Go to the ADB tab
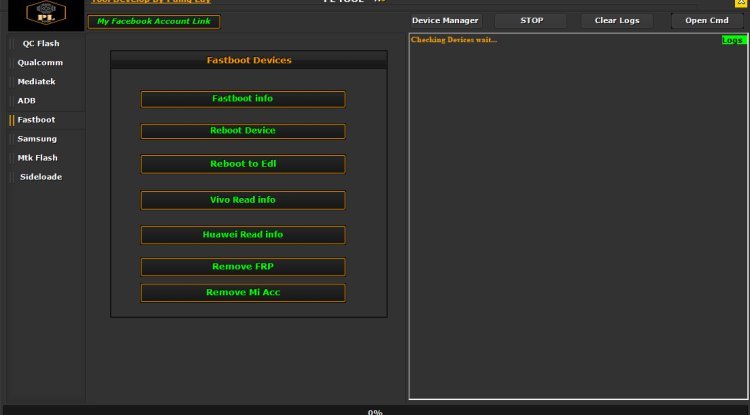The image size is (750, 415). point(46,101)
